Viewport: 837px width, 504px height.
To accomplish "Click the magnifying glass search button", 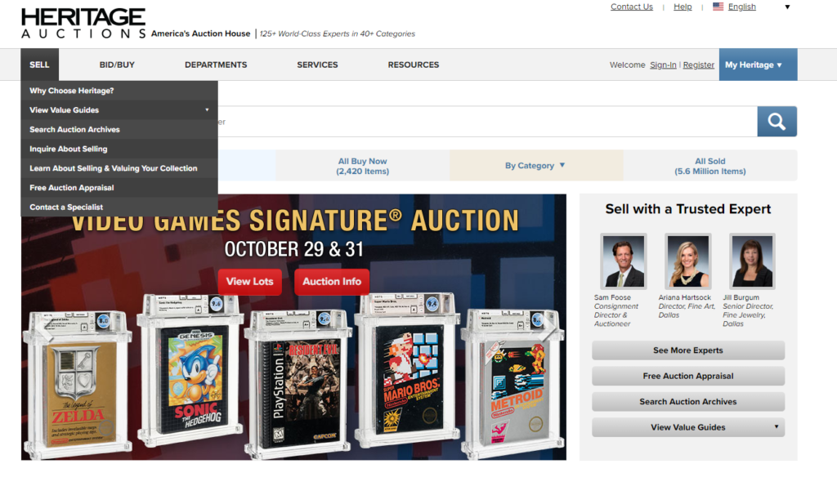I will click(777, 122).
